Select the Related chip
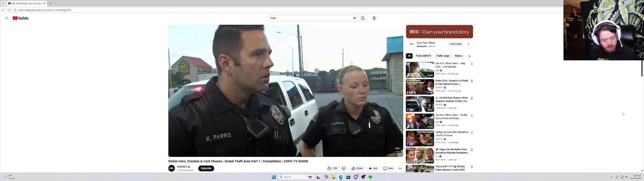This screenshot has height=181, width=644. [459, 56]
